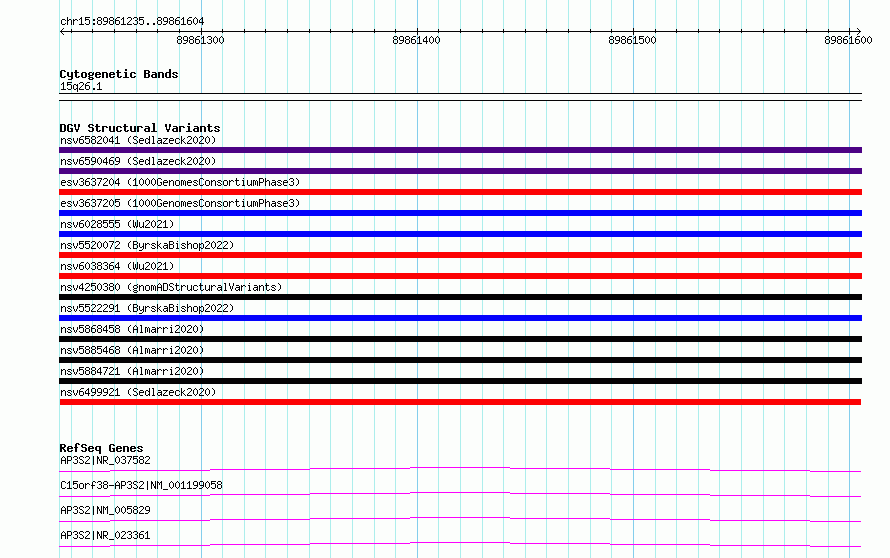Click nsv6499921 (Sedlazeck2020) variant label
Viewport: 890px width, 558px height.
point(138,392)
